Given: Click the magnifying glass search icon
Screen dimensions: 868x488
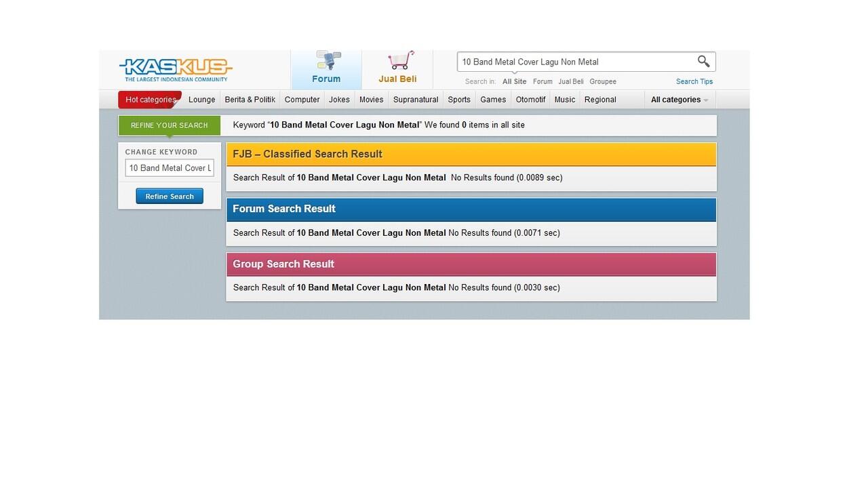Looking at the screenshot, I should (x=704, y=62).
